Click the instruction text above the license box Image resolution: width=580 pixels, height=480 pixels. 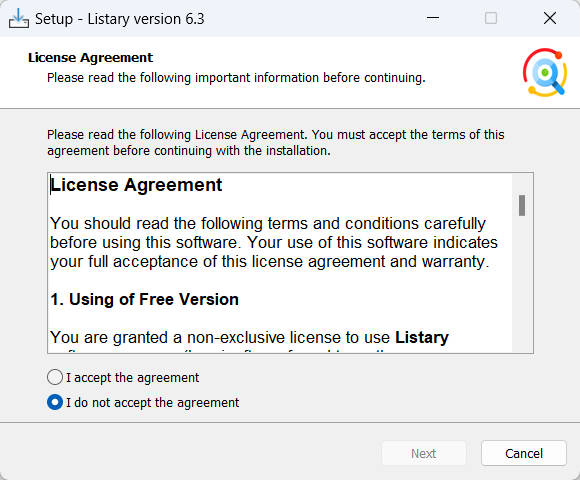point(276,143)
